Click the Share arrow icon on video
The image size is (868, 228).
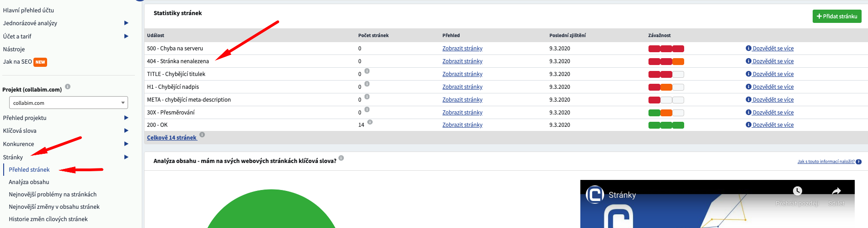836,191
